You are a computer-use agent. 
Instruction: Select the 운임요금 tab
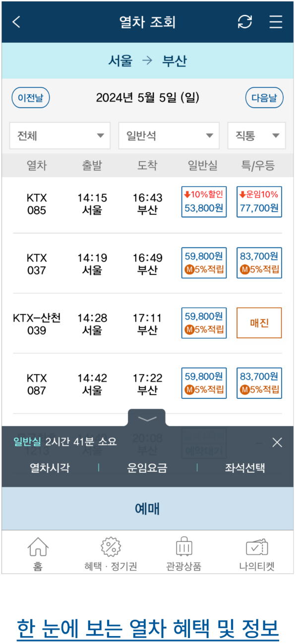coord(147,467)
